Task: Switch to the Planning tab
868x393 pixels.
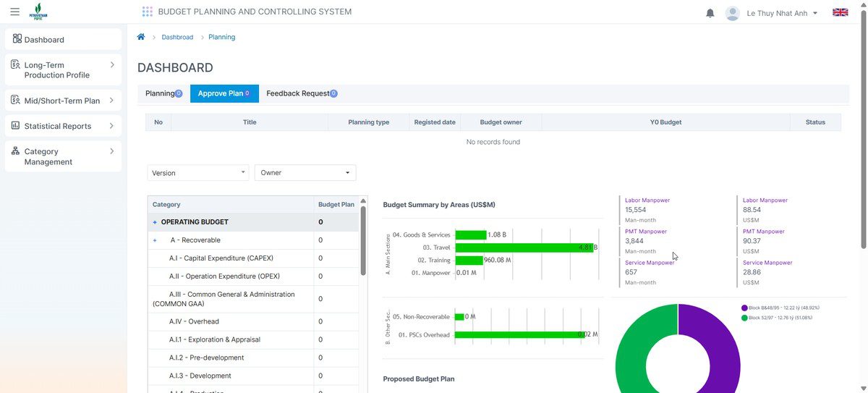Action: (x=163, y=93)
